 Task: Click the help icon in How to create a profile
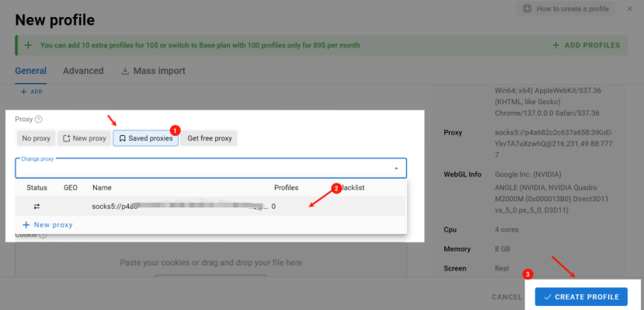click(527, 9)
